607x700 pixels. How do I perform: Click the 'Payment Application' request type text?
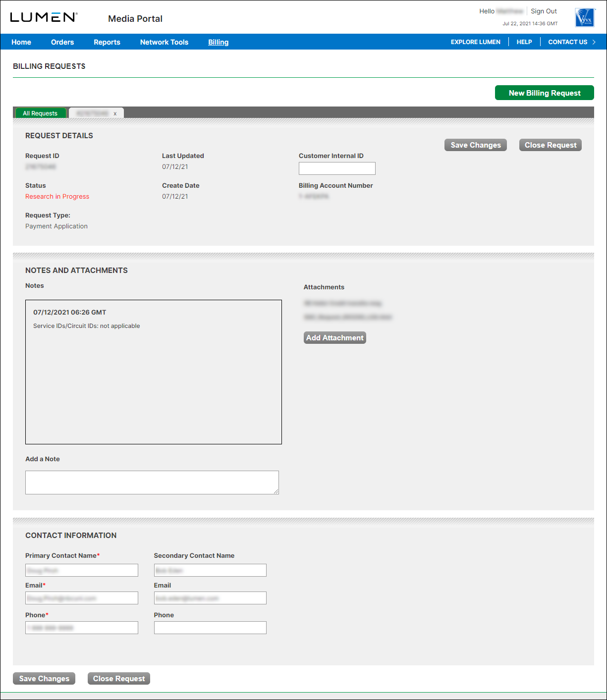coord(56,226)
